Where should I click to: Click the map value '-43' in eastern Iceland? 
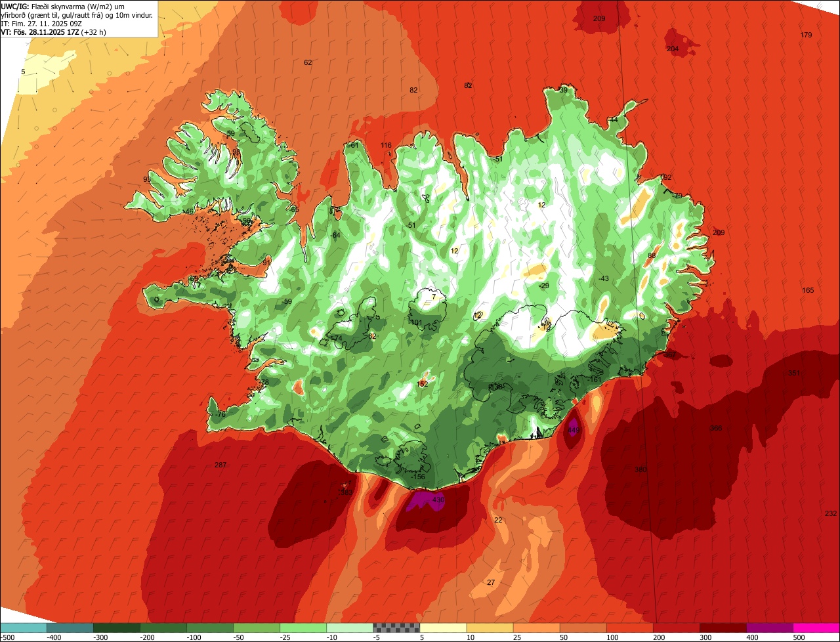(603, 278)
